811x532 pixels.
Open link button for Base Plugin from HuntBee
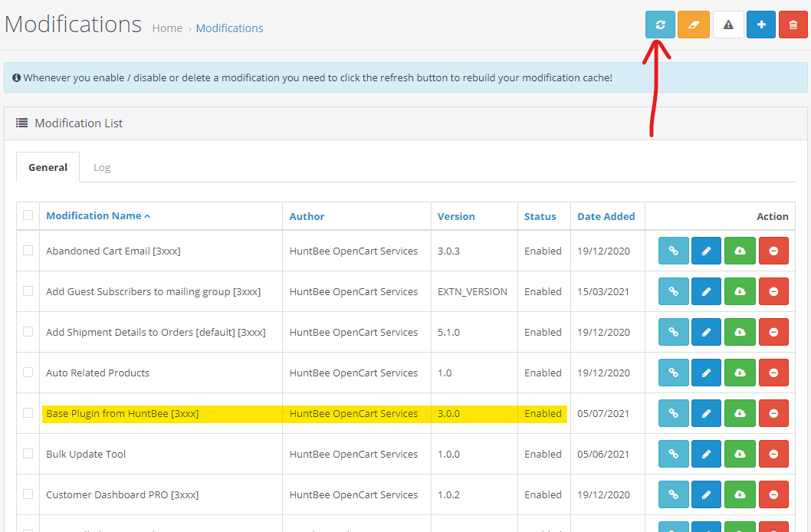(674, 413)
